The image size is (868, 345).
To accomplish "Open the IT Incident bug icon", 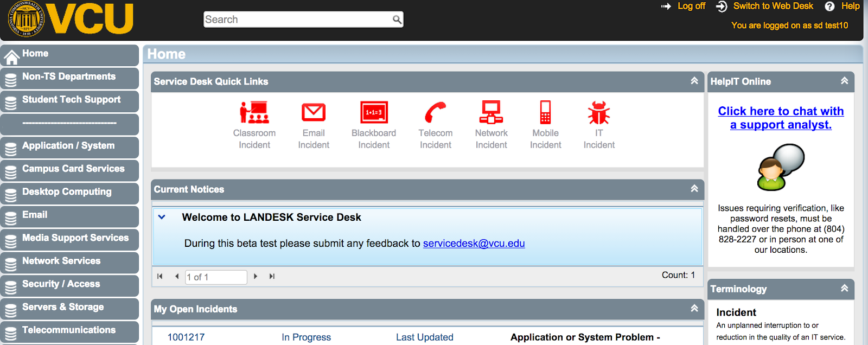I will pos(599,112).
